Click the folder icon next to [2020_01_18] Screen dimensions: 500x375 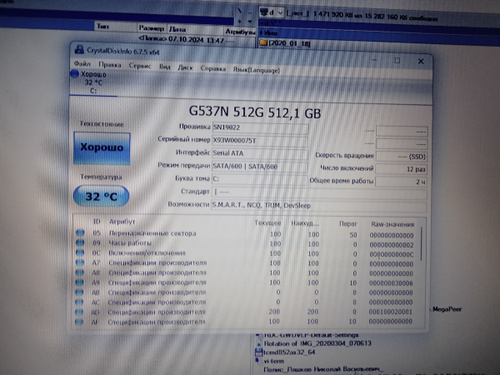coord(264,43)
